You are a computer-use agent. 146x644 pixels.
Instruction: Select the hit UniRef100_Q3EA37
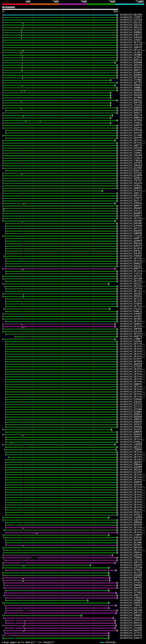(x=131, y=35)
